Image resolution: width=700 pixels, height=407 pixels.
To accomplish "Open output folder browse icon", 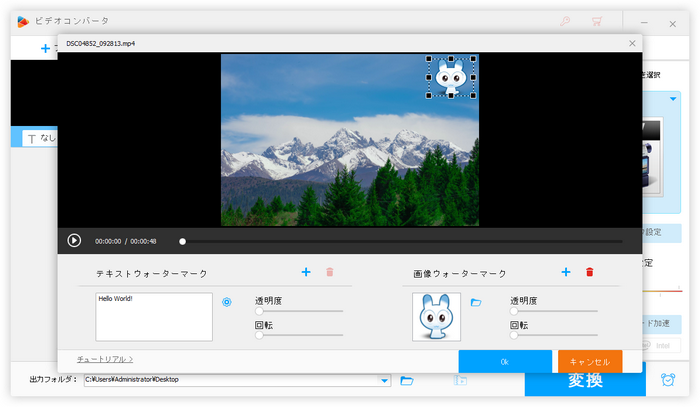I will (407, 380).
